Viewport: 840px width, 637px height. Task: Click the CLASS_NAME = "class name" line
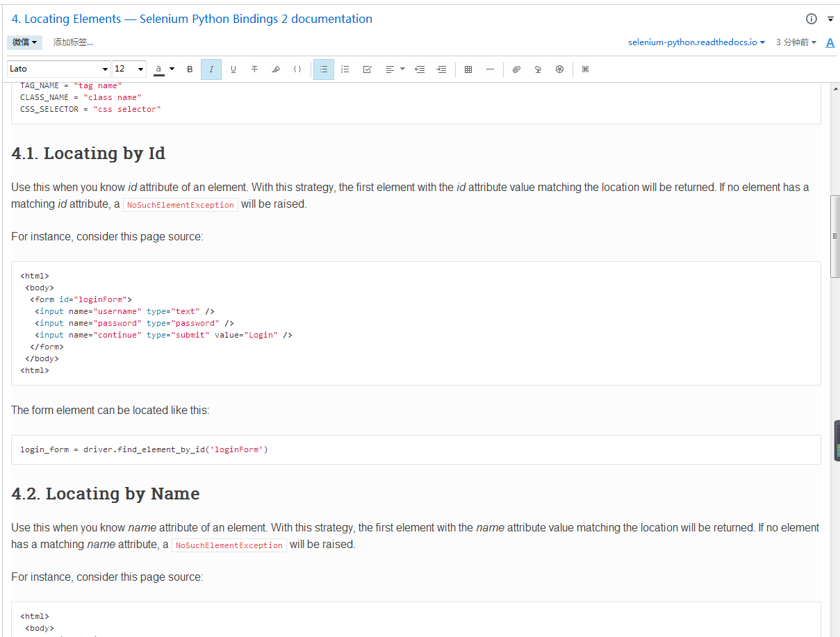(81, 97)
